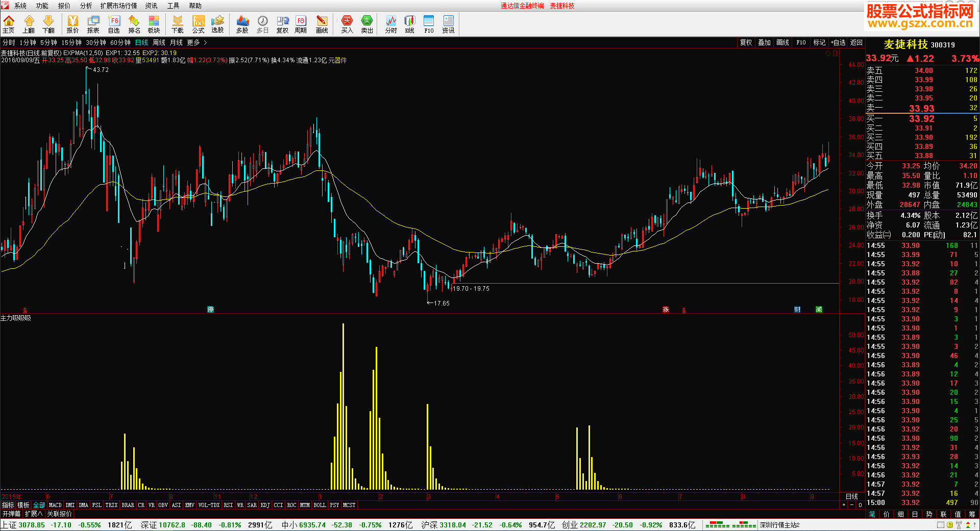Click the 画线 button above chart
Viewport: 980px width, 531px height.
point(783,43)
